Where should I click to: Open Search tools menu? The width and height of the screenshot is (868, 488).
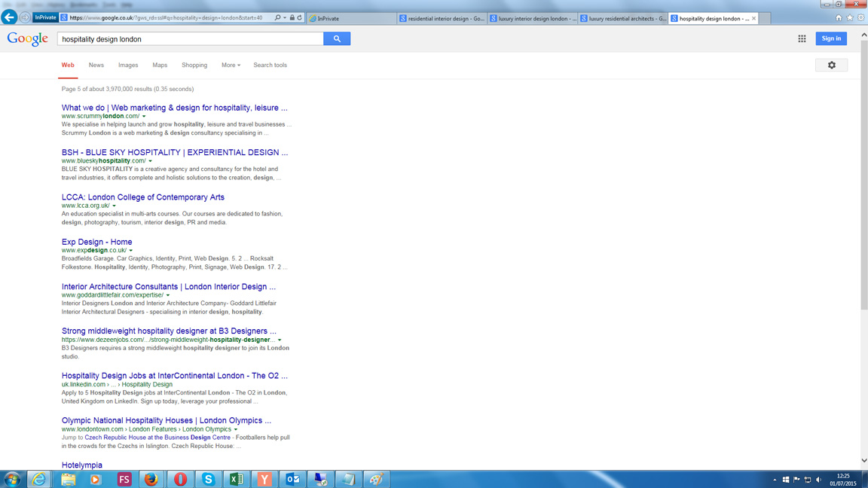[270, 66]
